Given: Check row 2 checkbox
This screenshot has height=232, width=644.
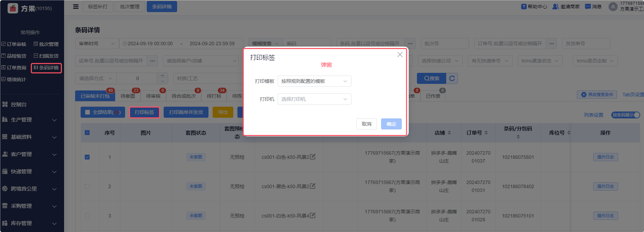Looking at the screenshot, I should pos(87,186).
